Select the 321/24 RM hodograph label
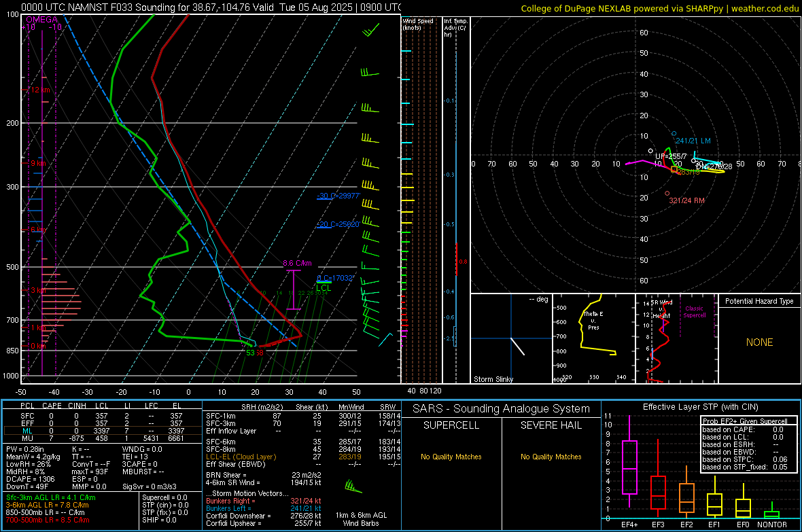Screen dimensions: 802x532 coord(687,200)
